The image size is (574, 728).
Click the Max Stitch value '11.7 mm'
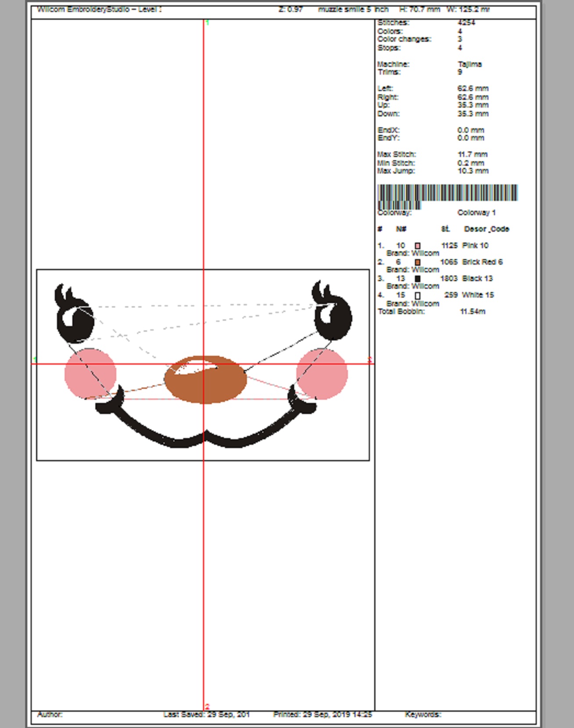(x=473, y=154)
